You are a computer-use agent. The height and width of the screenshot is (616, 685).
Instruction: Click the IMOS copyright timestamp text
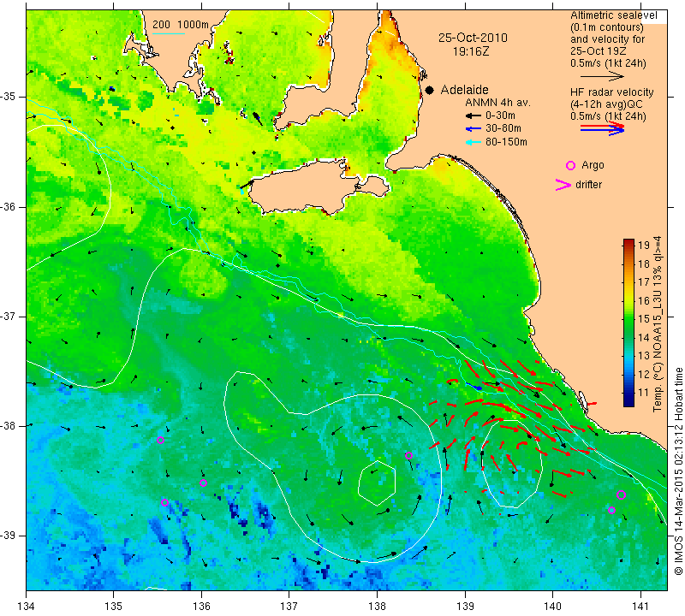click(678, 471)
